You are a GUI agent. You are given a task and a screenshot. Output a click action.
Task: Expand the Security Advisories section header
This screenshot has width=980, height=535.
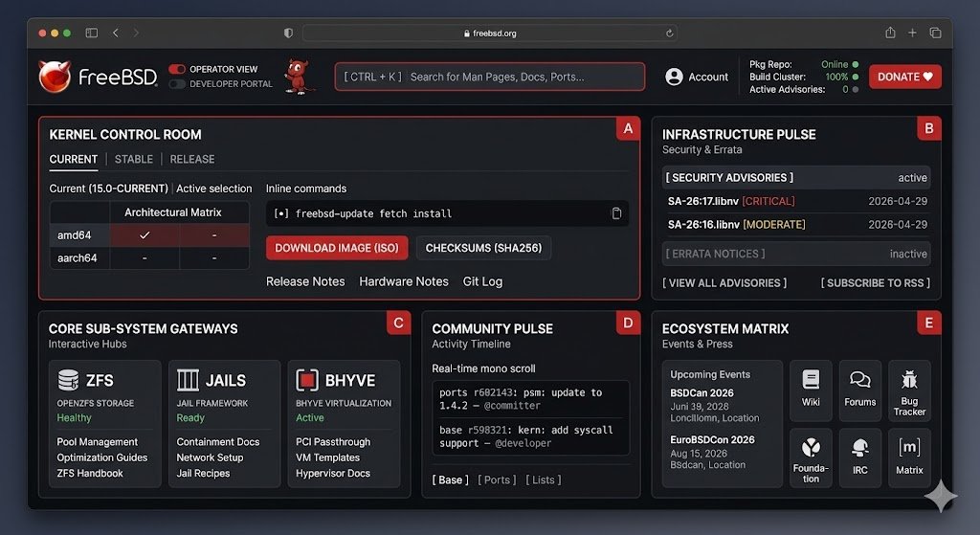click(795, 177)
